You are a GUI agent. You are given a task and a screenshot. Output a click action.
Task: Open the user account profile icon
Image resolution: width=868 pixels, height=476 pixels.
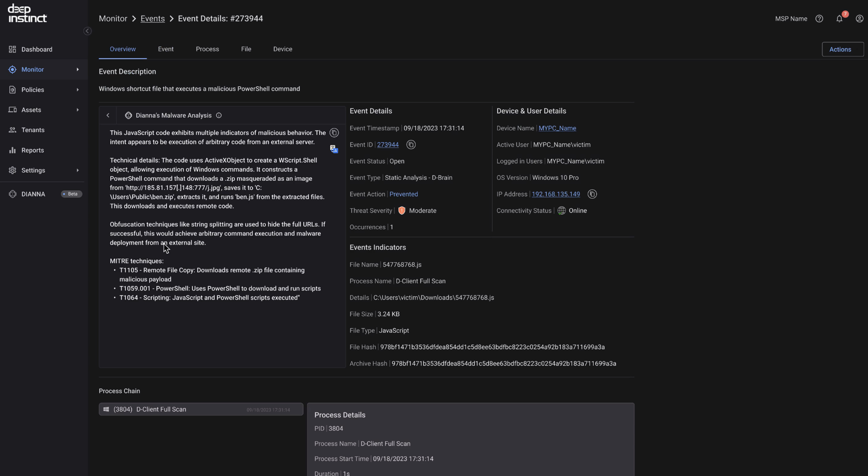click(x=859, y=19)
